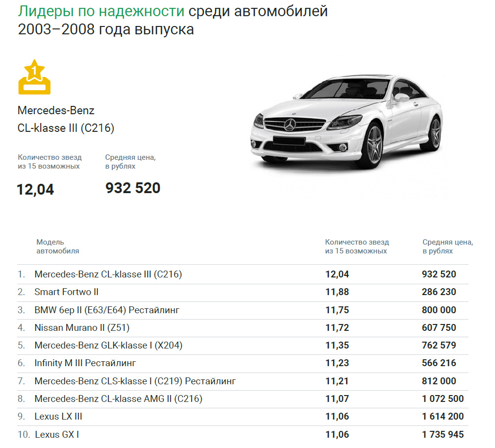This screenshot has height=448, width=495.
Task: Select 'Mercedes-Benz CL-klasse AMG II (C216)' row
Action: tap(243, 399)
